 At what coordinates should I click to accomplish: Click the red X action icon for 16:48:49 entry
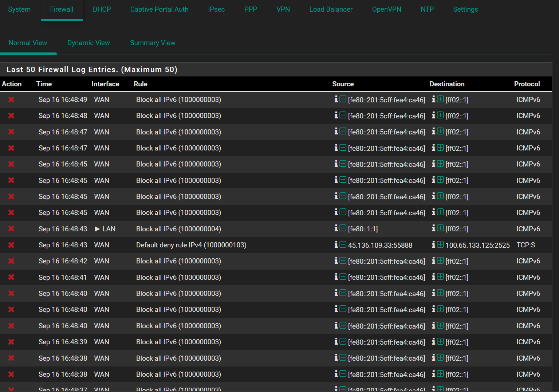[x=11, y=99]
